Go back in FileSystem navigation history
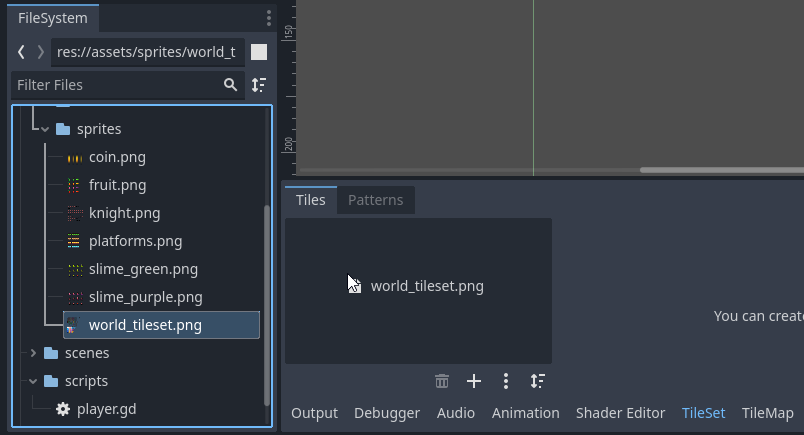Image resolution: width=804 pixels, height=435 pixels. pyautogui.click(x=21, y=52)
